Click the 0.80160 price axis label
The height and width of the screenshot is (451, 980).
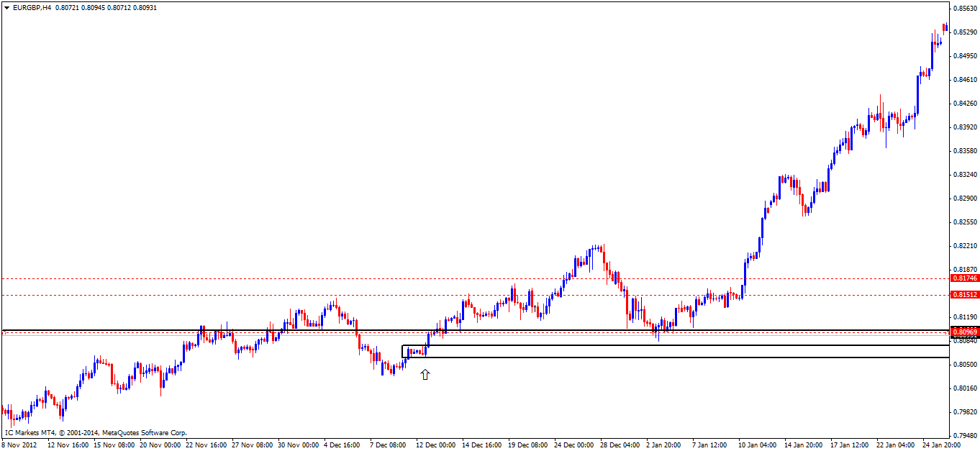[965, 388]
